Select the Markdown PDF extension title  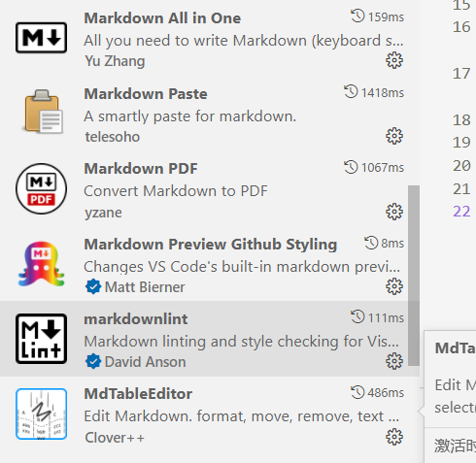click(x=141, y=169)
